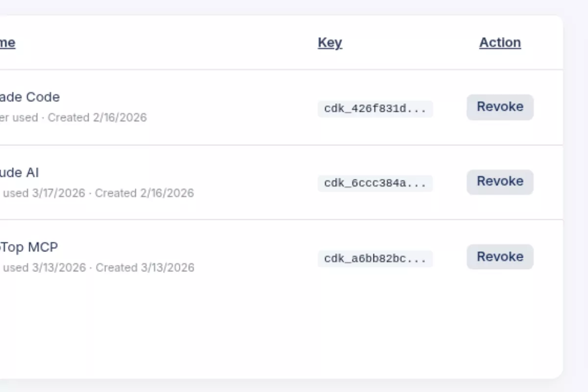Click the Revoke button for Claude AI
This screenshot has height=392, width=588.
(x=500, y=181)
